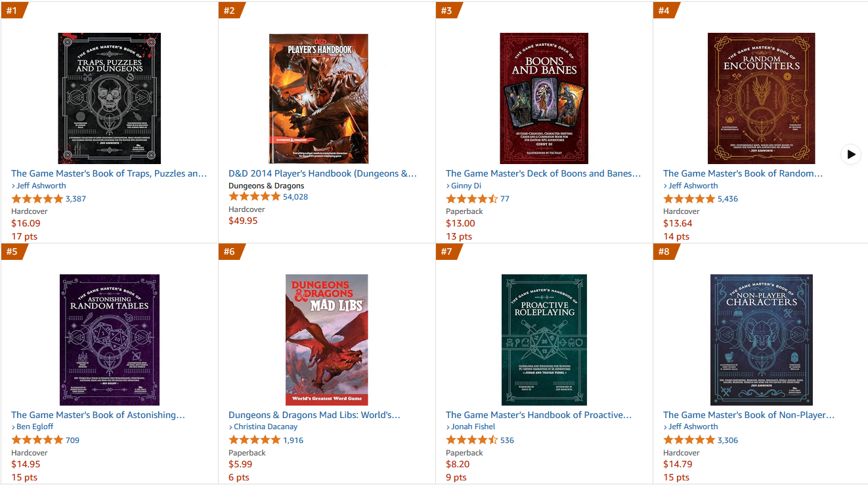Open the star rating for D&D Player's Handbook

click(254, 197)
